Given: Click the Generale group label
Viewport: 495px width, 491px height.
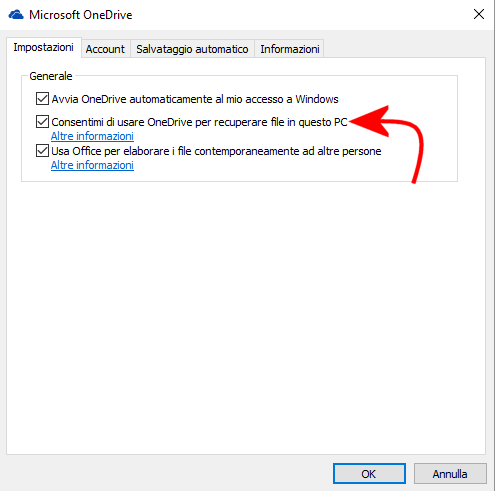Looking at the screenshot, I should click(x=51, y=76).
